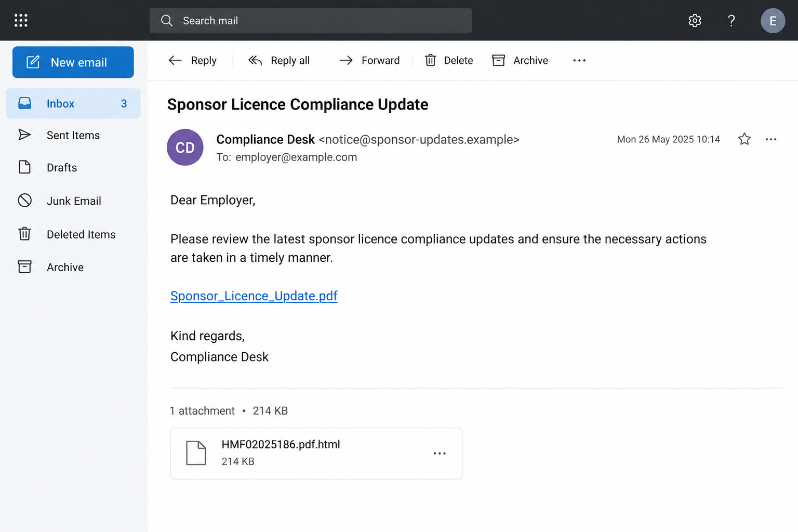Open the Archive folder in sidebar
Screen dimensions: 798x532
coord(73,267)
